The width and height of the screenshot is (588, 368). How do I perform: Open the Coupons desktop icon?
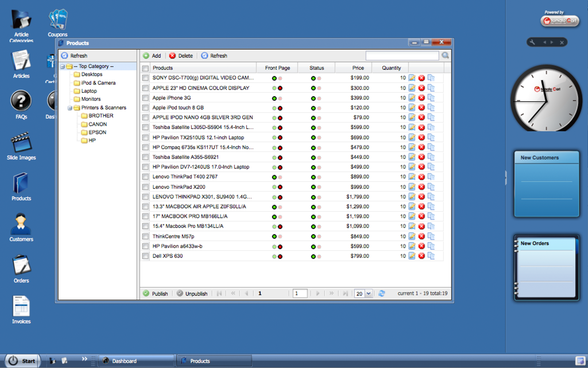[x=57, y=20]
